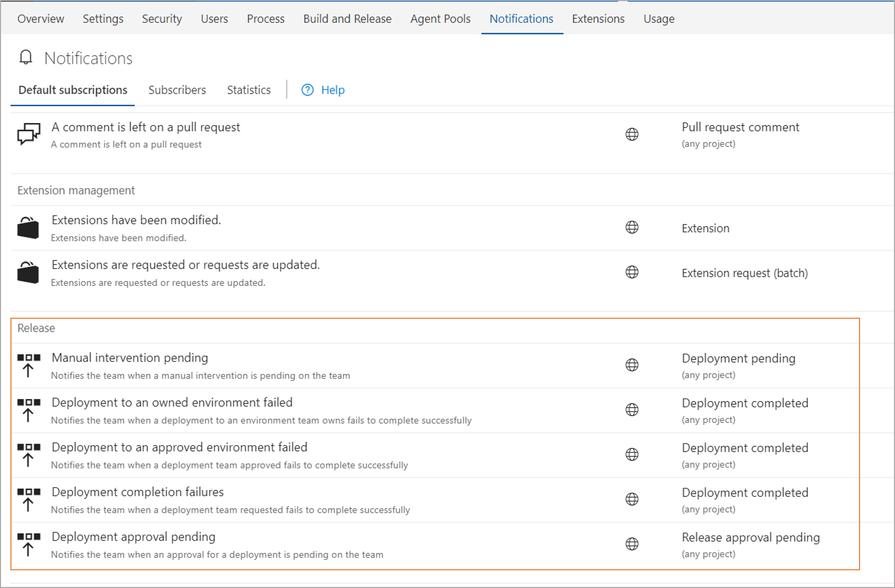Click the 'Extension management' section header
Image resolution: width=895 pixels, height=588 pixels.
point(76,191)
